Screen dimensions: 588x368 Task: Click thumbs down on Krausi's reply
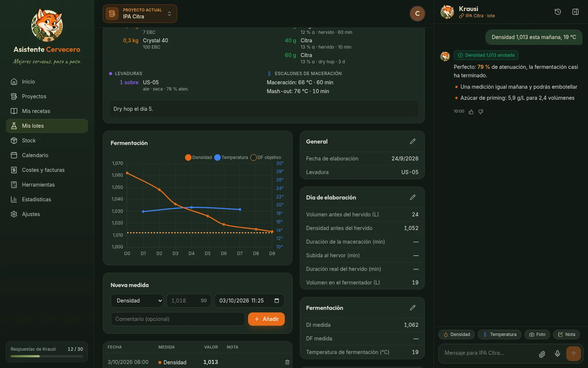click(481, 112)
